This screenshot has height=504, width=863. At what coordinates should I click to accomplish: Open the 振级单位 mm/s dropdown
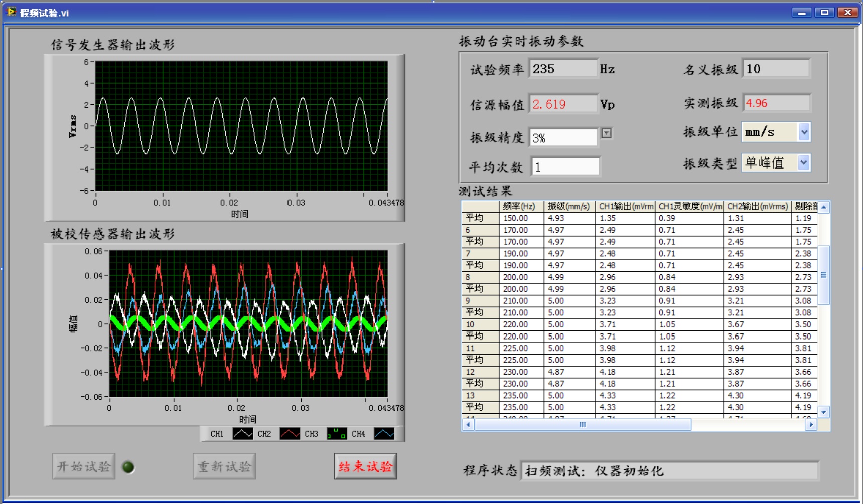point(804,132)
